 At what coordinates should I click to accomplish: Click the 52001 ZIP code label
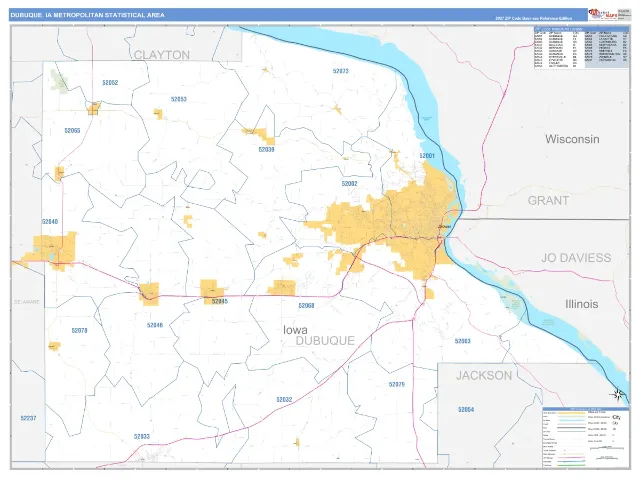coord(427,156)
